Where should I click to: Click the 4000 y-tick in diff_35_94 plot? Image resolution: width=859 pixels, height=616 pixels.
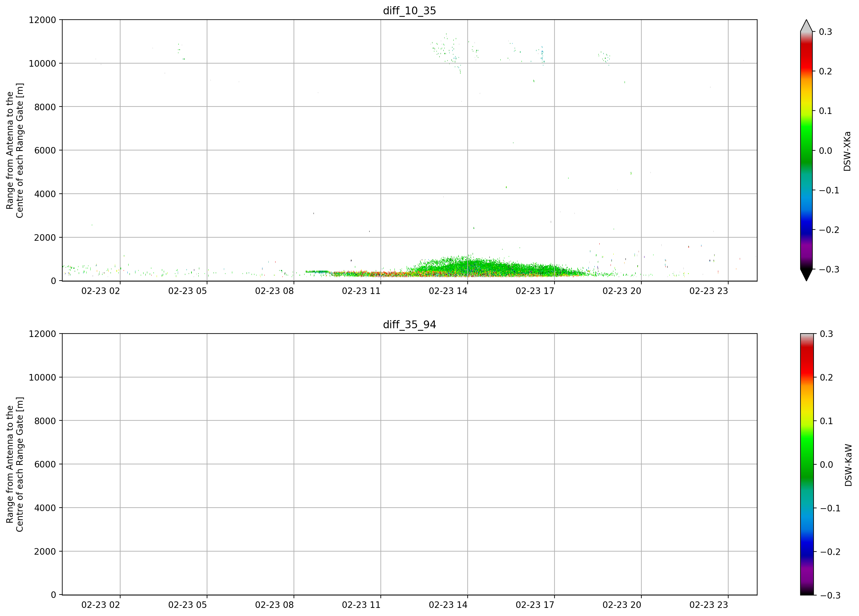coord(45,508)
